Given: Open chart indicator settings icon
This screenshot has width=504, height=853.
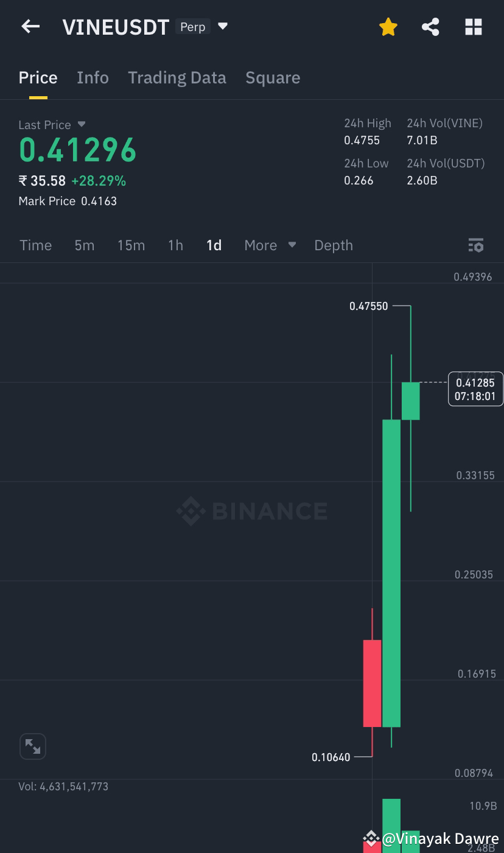Looking at the screenshot, I should click(475, 245).
